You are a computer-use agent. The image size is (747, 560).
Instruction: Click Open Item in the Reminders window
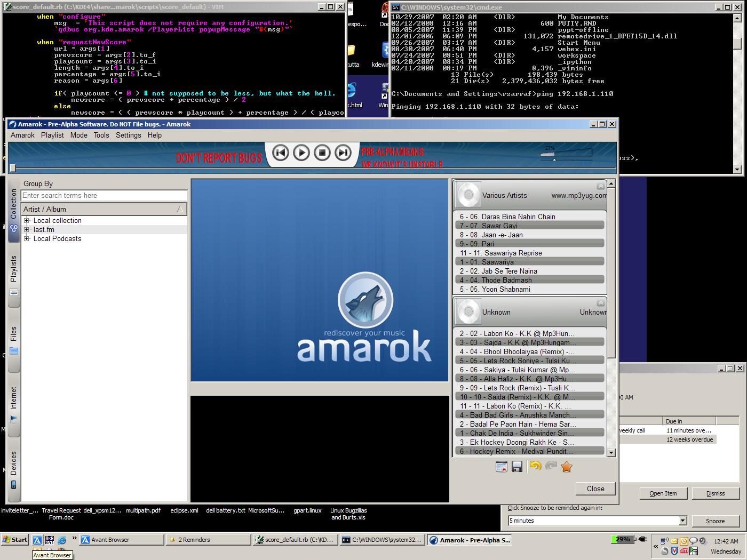click(663, 493)
